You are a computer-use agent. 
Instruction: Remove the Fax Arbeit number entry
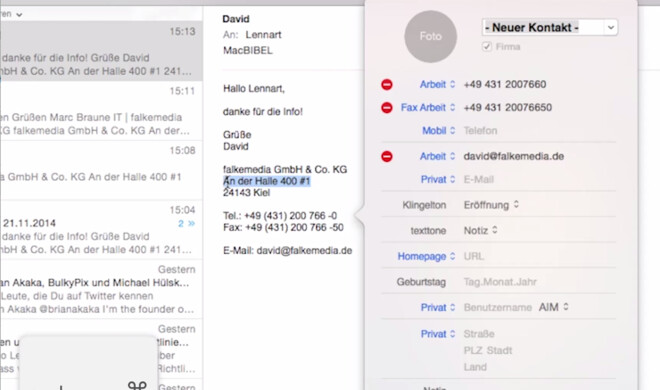pos(386,108)
